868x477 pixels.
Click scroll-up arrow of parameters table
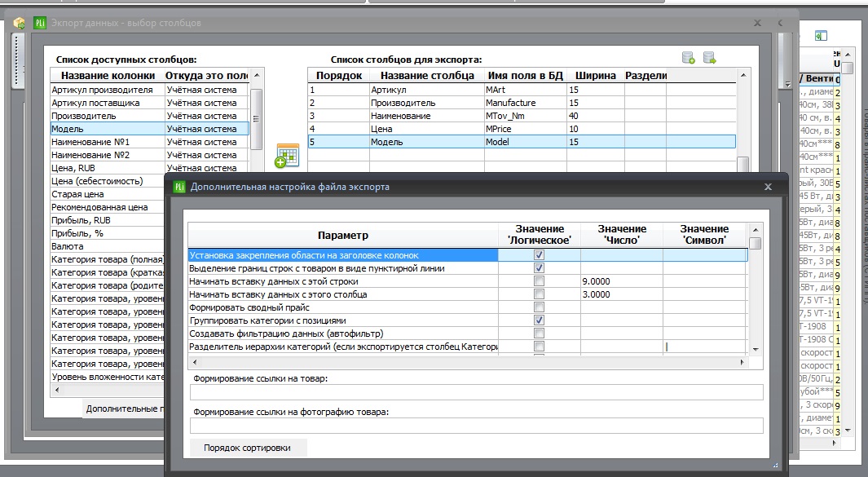[755, 230]
